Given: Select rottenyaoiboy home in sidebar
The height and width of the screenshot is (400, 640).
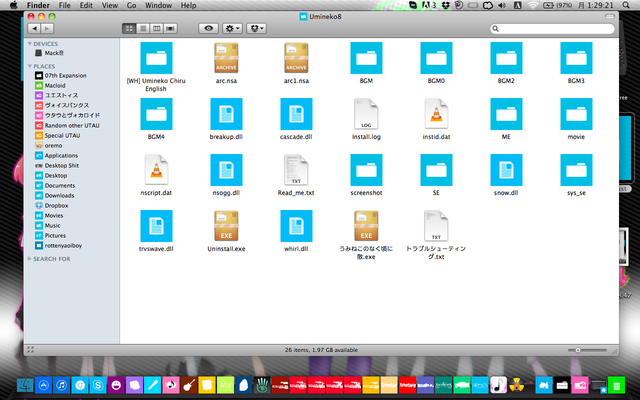Looking at the screenshot, I should (x=59, y=245).
